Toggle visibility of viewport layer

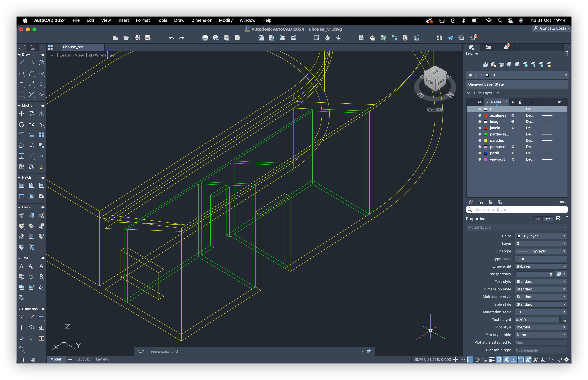pos(480,159)
